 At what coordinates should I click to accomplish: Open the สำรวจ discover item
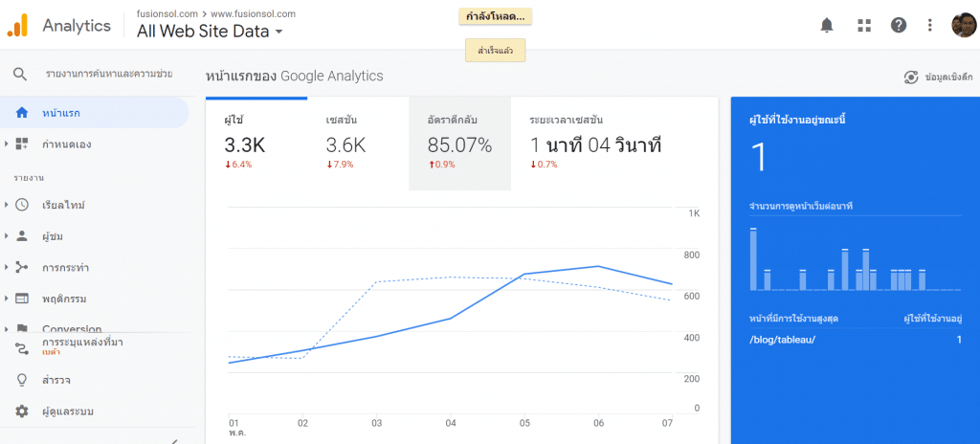(x=56, y=380)
